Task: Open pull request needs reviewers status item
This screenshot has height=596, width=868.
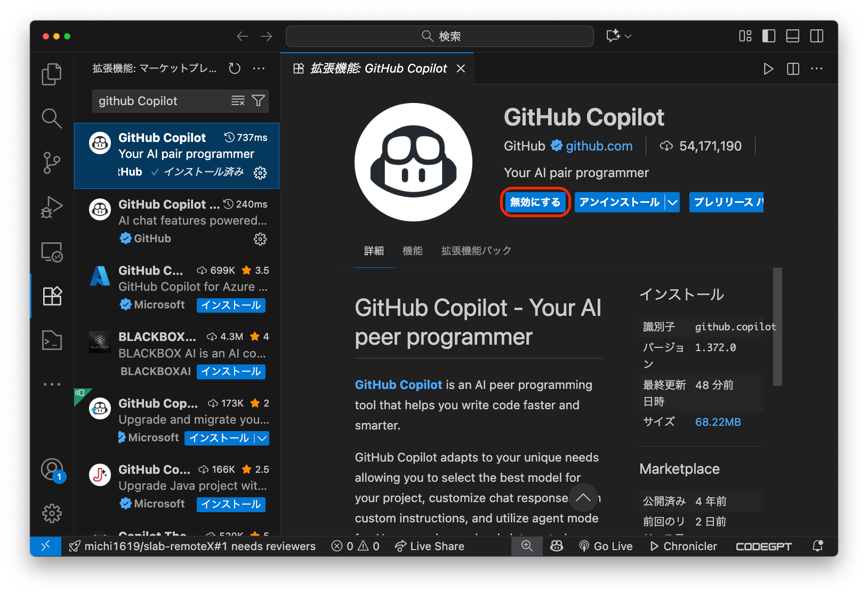Action: pos(192,546)
